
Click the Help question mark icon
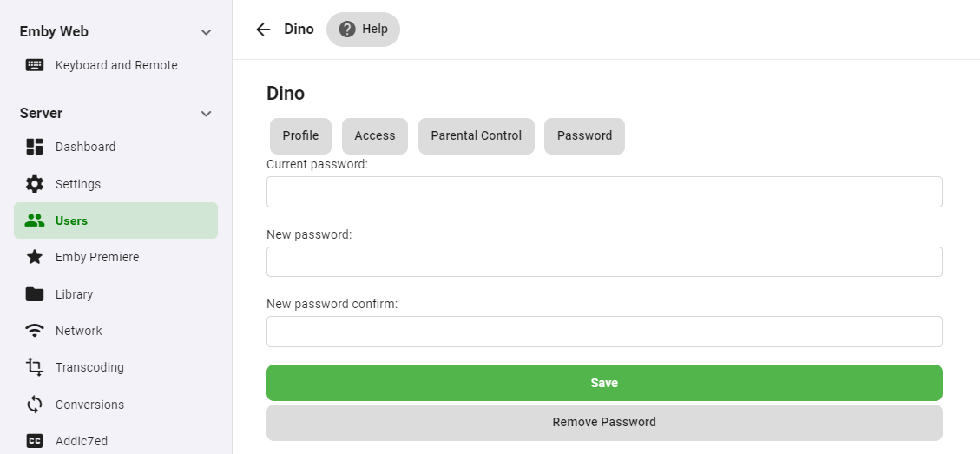(347, 30)
